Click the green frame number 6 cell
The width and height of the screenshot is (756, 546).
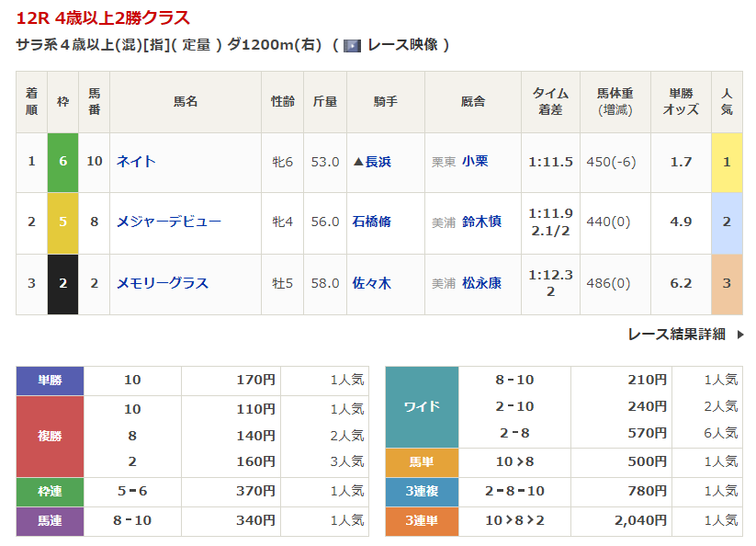pos(62,162)
